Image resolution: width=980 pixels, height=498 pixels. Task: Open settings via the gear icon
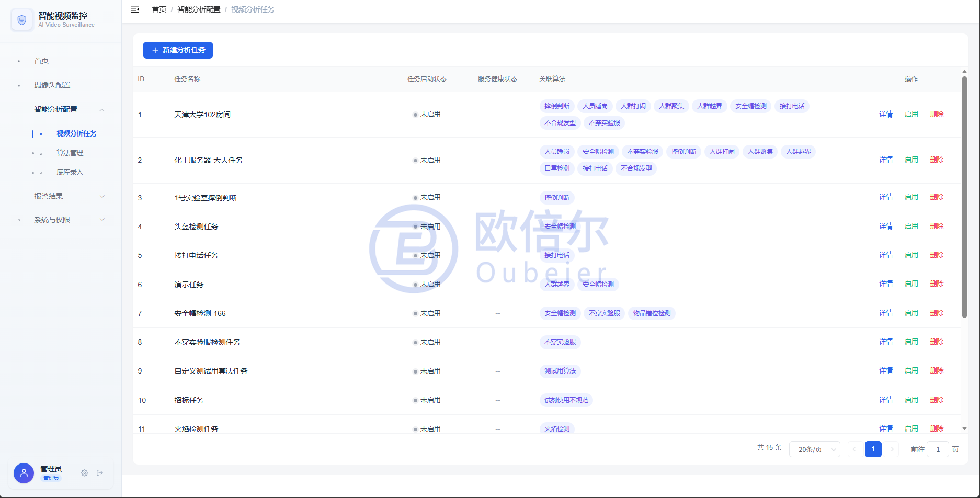(x=84, y=473)
